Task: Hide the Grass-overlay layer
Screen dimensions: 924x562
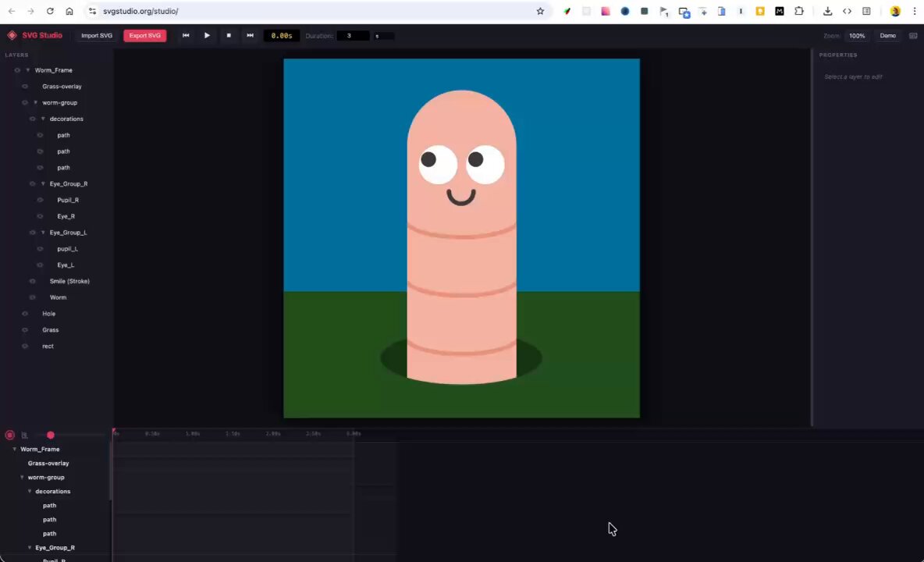Action: pyautogui.click(x=25, y=87)
